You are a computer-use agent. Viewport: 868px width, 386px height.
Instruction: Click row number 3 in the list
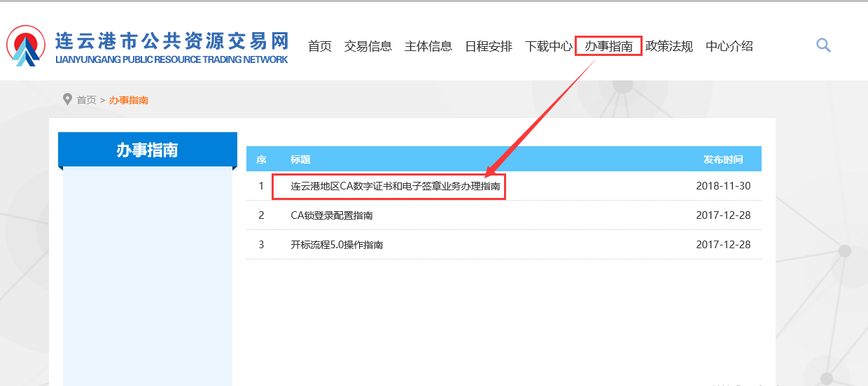(x=261, y=245)
